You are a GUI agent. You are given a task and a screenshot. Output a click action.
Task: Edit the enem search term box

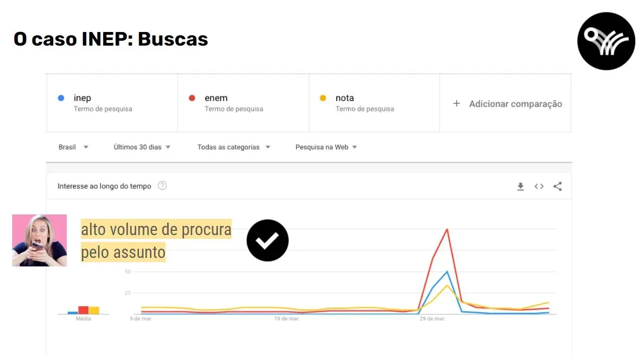click(x=243, y=103)
